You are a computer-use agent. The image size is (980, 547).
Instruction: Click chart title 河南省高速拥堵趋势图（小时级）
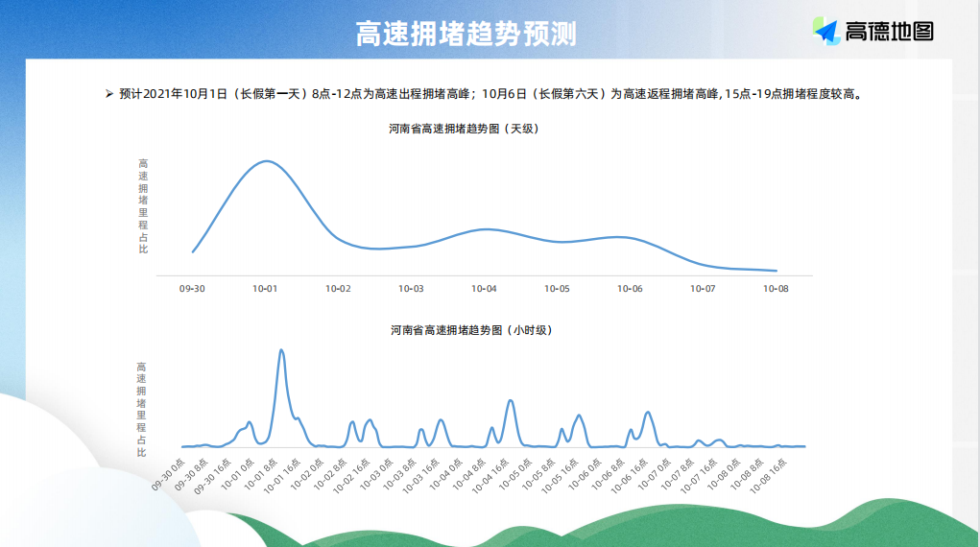(472, 330)
